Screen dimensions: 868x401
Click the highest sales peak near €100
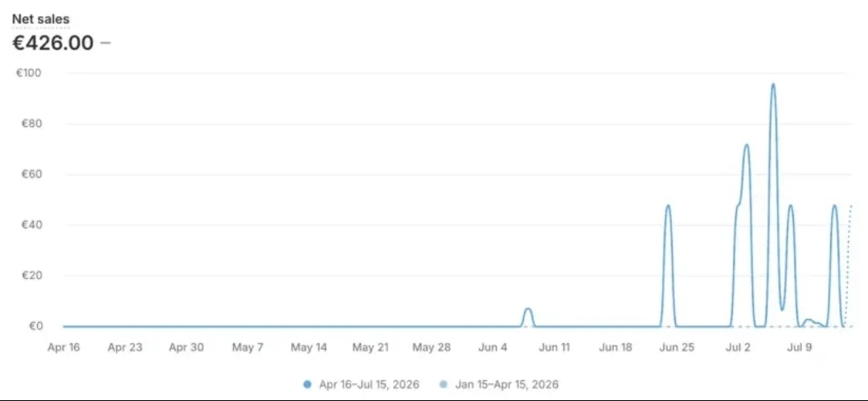773,84
